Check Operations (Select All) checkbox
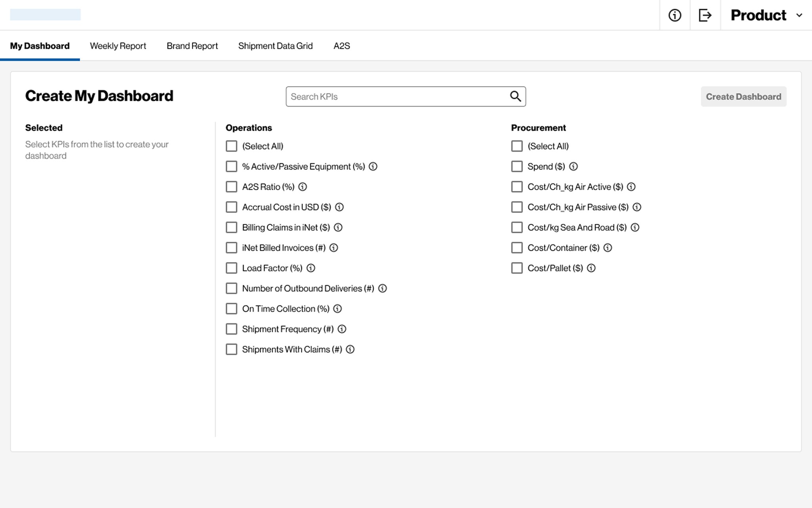 (x=232, y=146)
